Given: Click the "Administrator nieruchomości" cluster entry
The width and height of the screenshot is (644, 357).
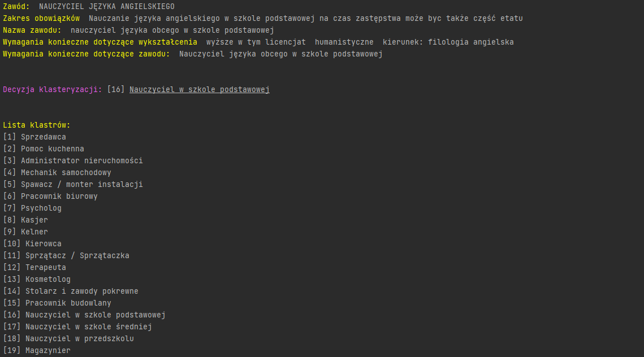Looking at the screenshot, I should tap(81, 161).
